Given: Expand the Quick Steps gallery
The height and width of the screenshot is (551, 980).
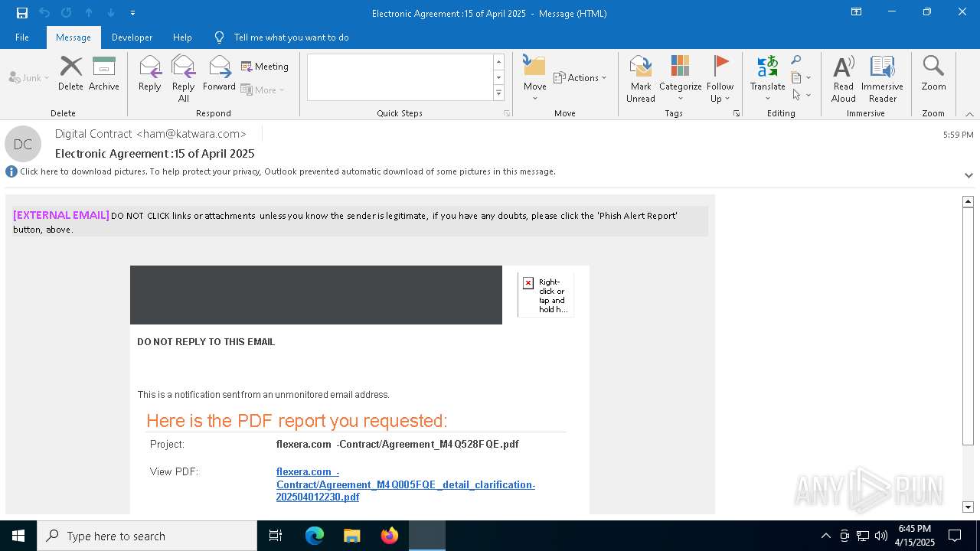Looking at the screenshot, I should [498, 93].
